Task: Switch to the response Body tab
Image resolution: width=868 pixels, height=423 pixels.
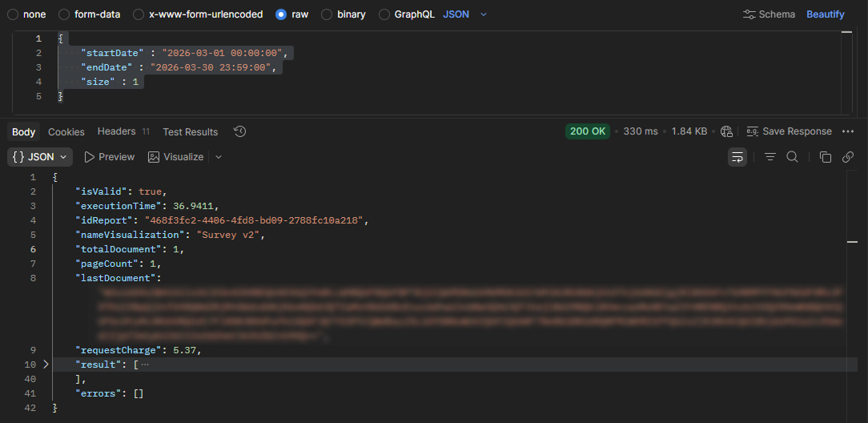Action: tap(23, 131)
